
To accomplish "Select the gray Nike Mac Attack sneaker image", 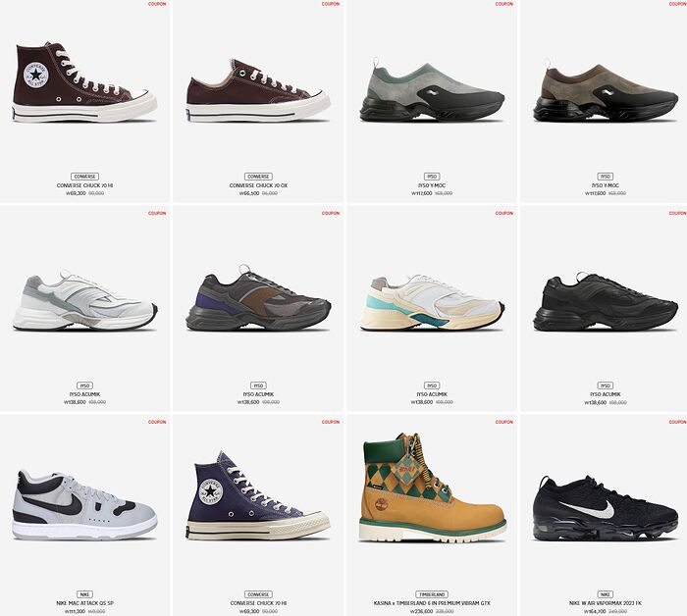I will pyautogui.click(x=84, y=505).
